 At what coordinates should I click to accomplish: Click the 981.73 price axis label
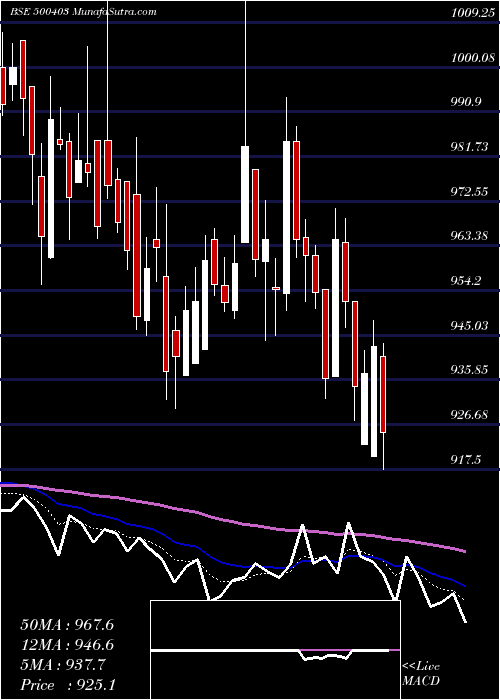click(469, 147)
